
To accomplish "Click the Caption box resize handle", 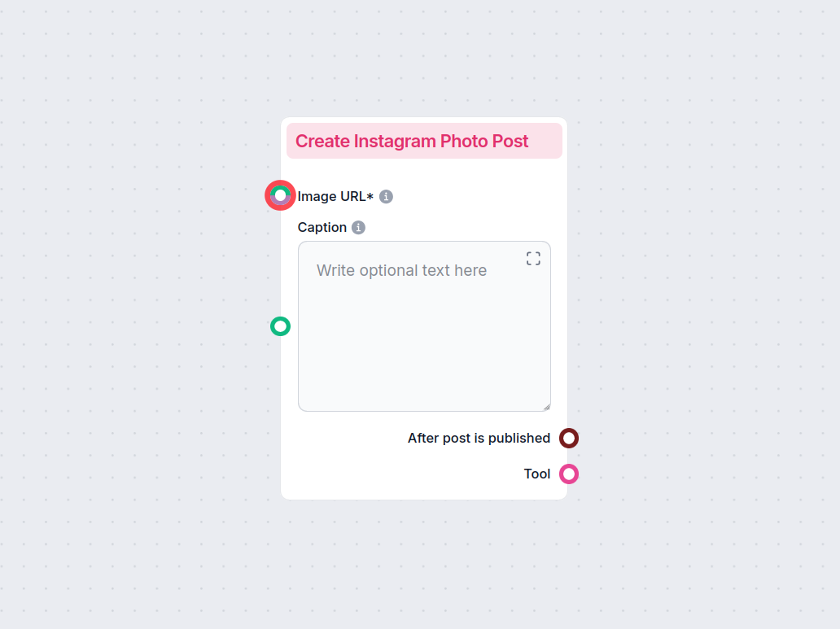I will pos(546,407).
